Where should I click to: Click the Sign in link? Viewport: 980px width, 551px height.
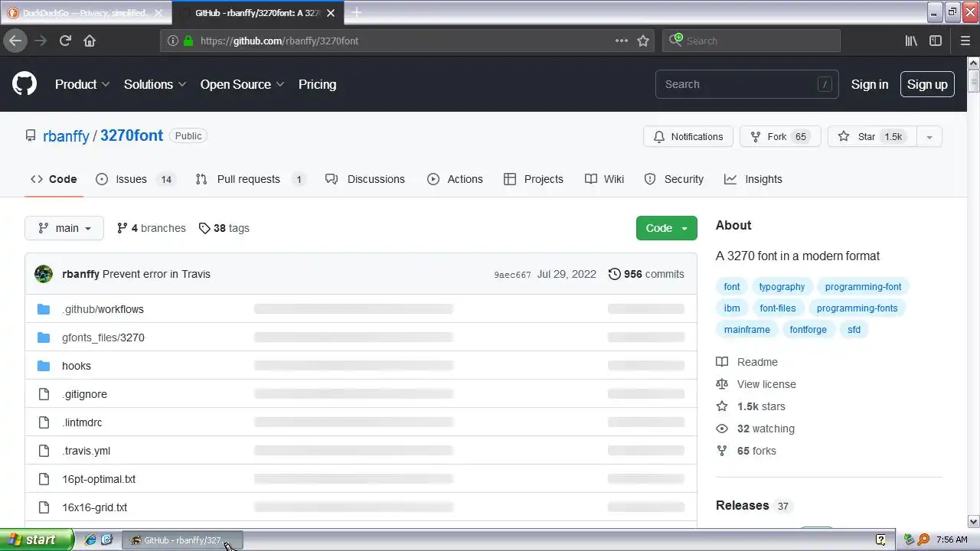point(870,84)
